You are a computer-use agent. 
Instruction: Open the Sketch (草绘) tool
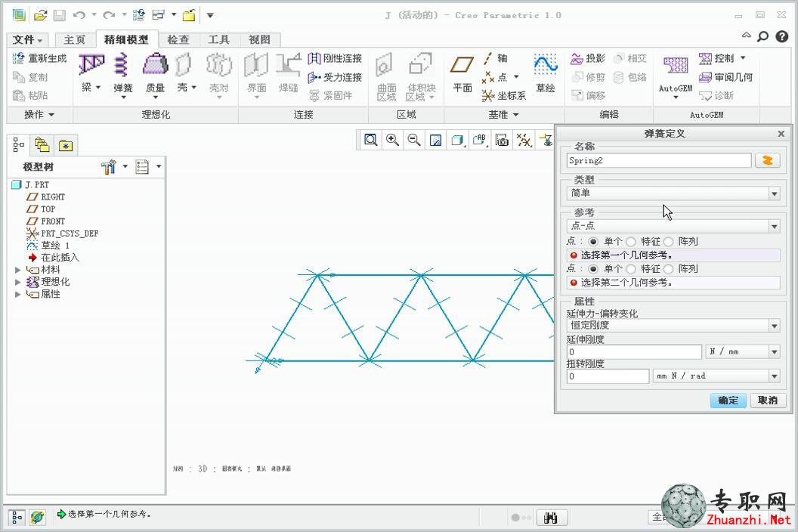click(x=545, y=65)
